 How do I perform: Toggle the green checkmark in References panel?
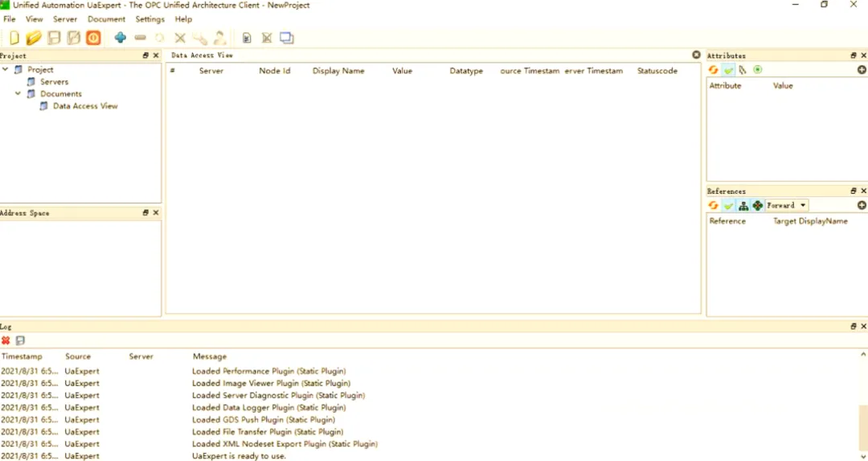728,206
